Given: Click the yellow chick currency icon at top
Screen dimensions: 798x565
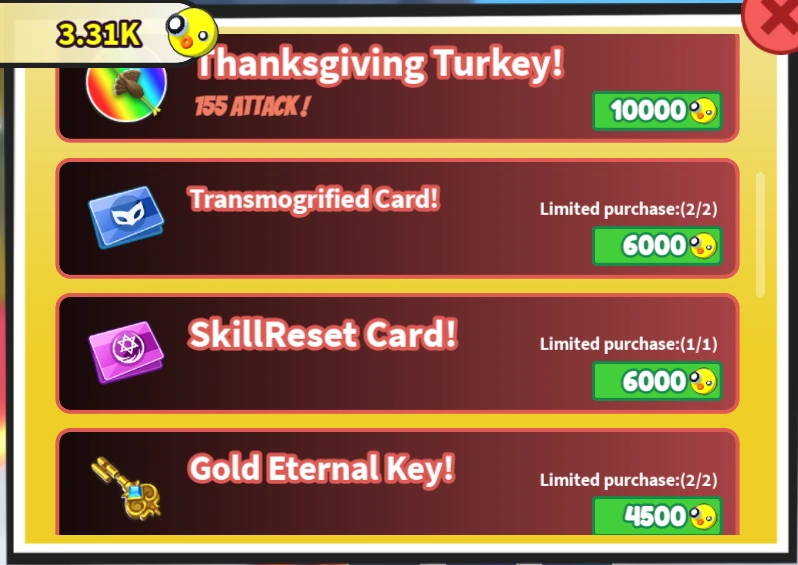Looking at the screenshot, I should coord(192,33).
